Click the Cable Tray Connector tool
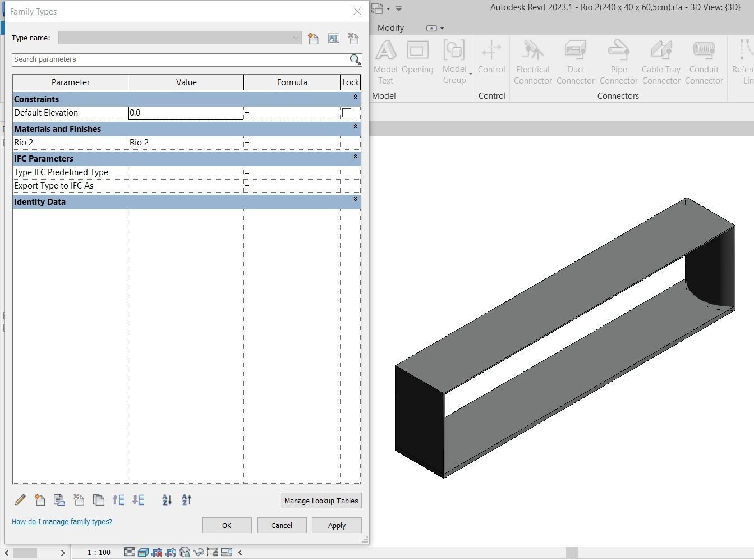The width and height of the screenshot is (754, 560). [x=661, y=62]
